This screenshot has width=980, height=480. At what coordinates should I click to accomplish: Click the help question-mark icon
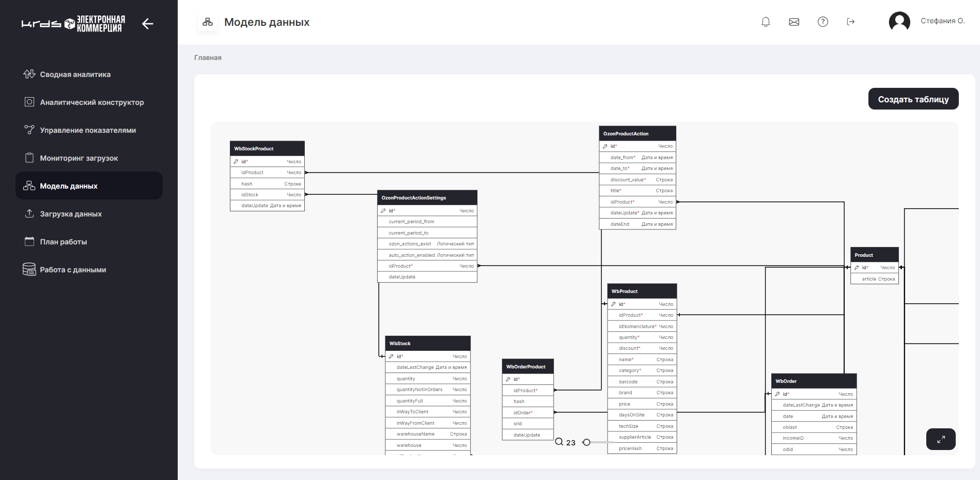822,22
